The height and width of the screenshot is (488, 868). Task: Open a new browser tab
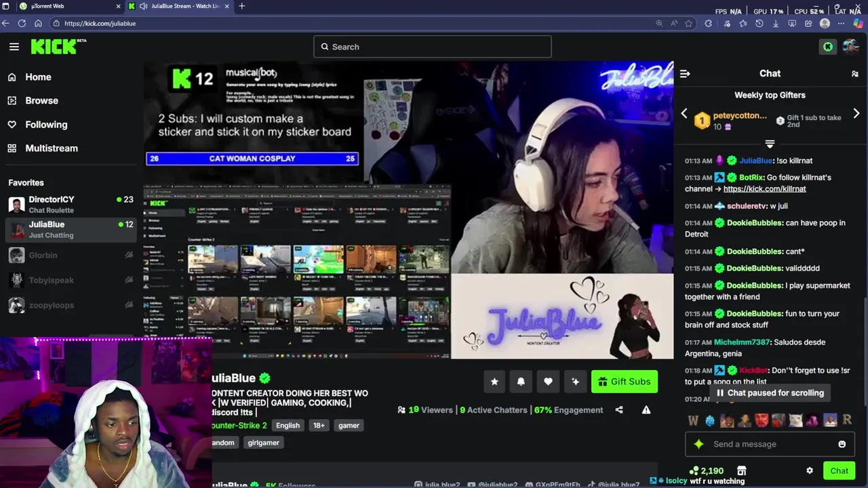242,6
